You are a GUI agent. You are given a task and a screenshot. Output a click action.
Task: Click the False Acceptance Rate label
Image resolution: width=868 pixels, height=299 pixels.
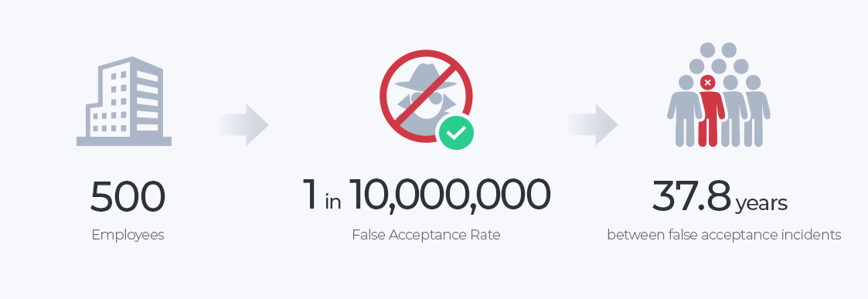[426, 235]
